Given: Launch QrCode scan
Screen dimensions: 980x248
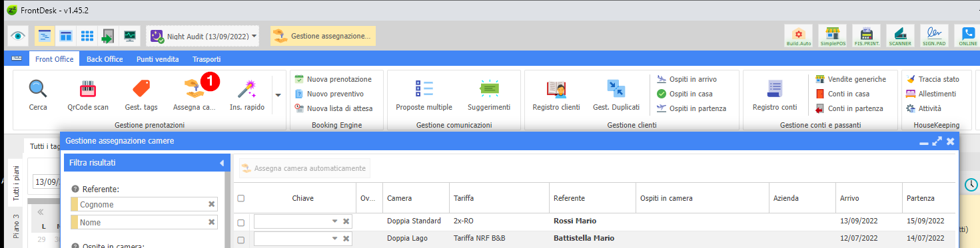Looking at the screenshot, I should [88, 94].
